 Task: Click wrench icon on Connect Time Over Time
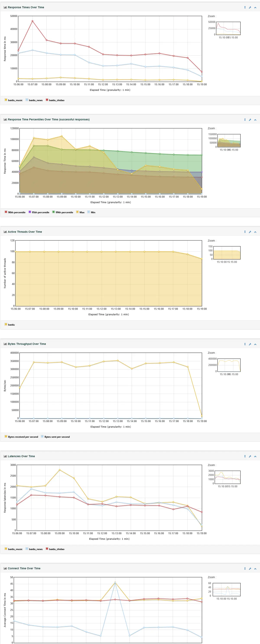pyautogui.click(x=250, y=569)
